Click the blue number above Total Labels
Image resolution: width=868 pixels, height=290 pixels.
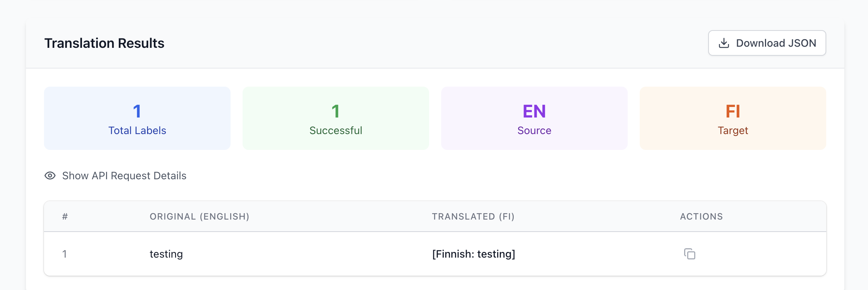click(x=137, y=111)
